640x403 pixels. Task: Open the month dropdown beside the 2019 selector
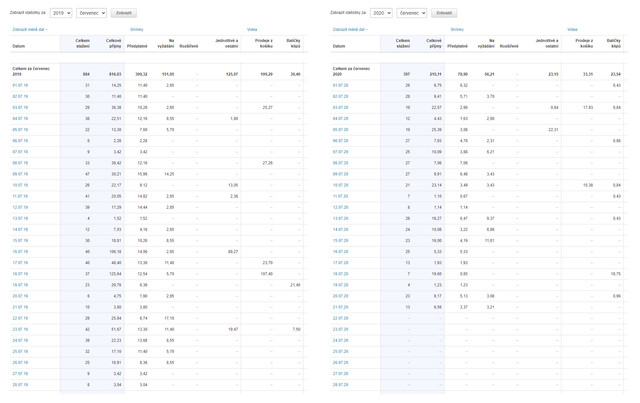[x=91, y=13]
